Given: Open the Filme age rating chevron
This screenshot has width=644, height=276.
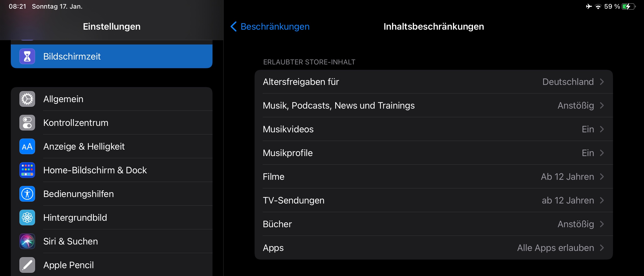Looking at the screenshot, I should coord(602,177).
